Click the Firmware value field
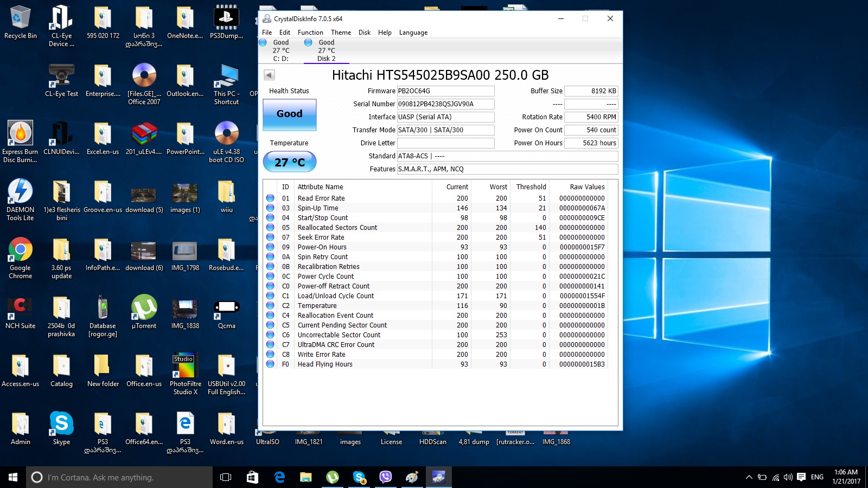Screen dimensions: 868x488 [445, 91]
